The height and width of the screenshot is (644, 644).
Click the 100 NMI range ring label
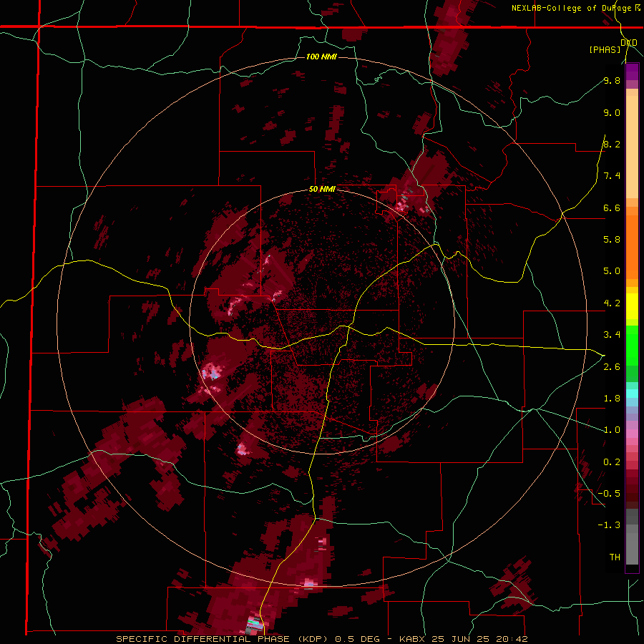[x=321, y=57]
